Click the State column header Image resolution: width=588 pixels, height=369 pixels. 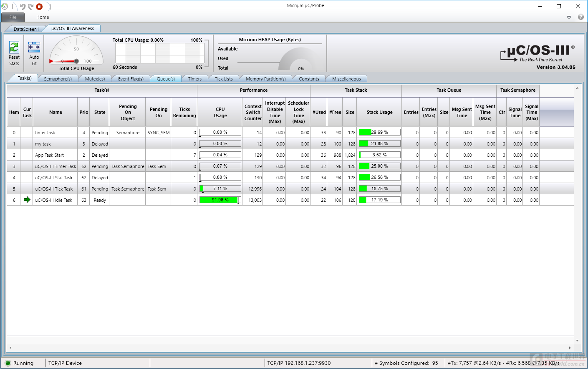[100, 112]
